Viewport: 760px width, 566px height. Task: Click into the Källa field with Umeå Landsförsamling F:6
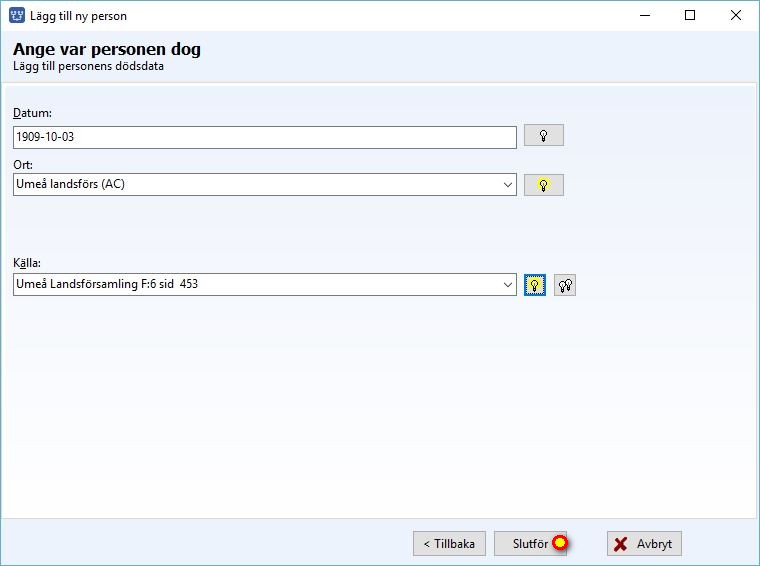265,284
